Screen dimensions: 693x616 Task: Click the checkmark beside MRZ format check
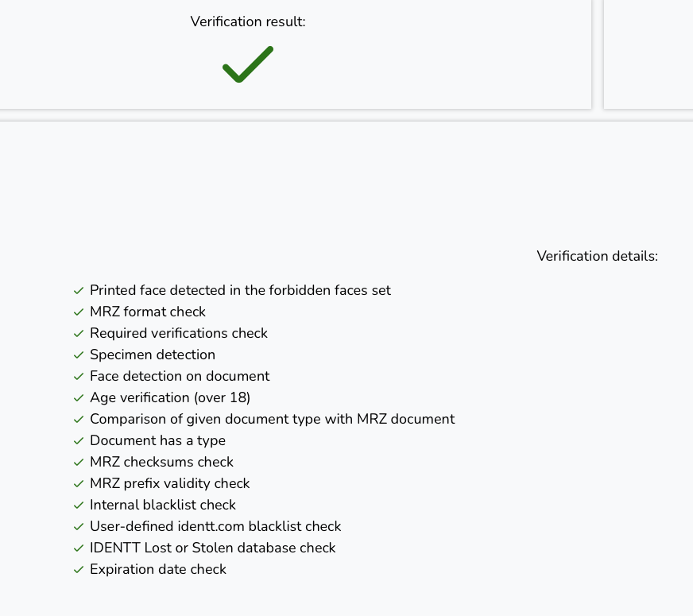[x=79, y=312]
